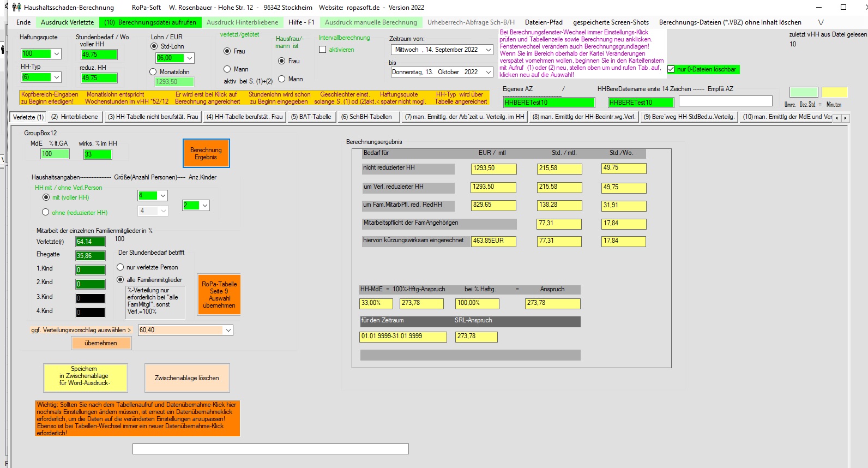Viewport: 868px width, 468px height.
Task: Switch to the '(5) BAT-Tabelle' tab
Action: 311,117
